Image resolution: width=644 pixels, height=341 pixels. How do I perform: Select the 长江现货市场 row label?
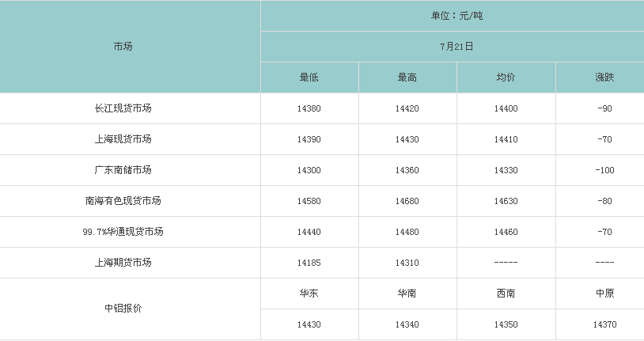tap(123, 108)
